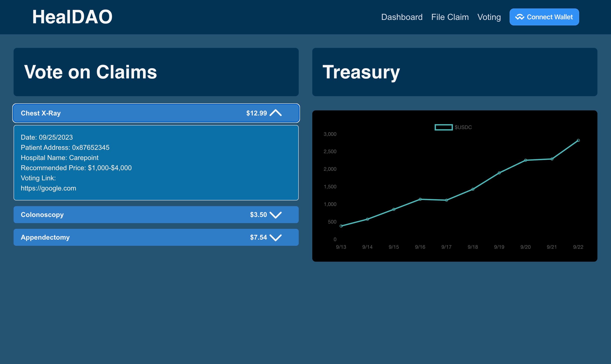The height and width of the screenshot is (364, 611).
Task: Open the https://google.com voting link
Action: pyautogui.click(x=48, y=188)
